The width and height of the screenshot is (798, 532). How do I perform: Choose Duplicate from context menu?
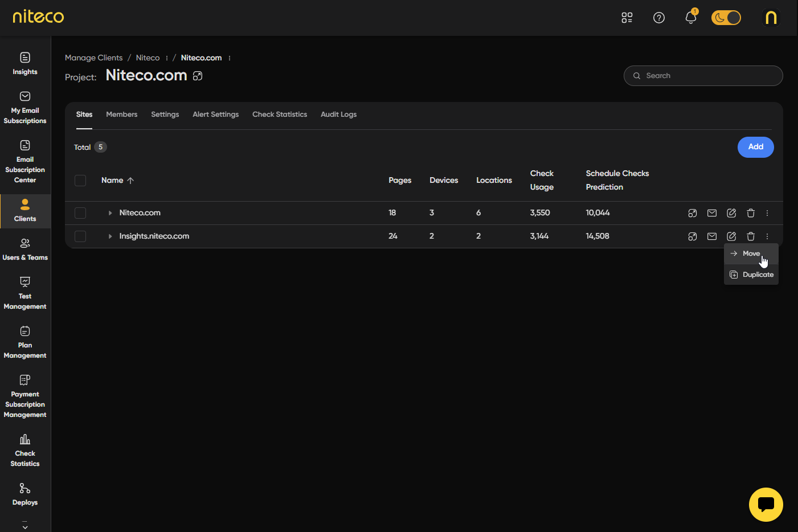pyautogui.click(x=751, y=275)
